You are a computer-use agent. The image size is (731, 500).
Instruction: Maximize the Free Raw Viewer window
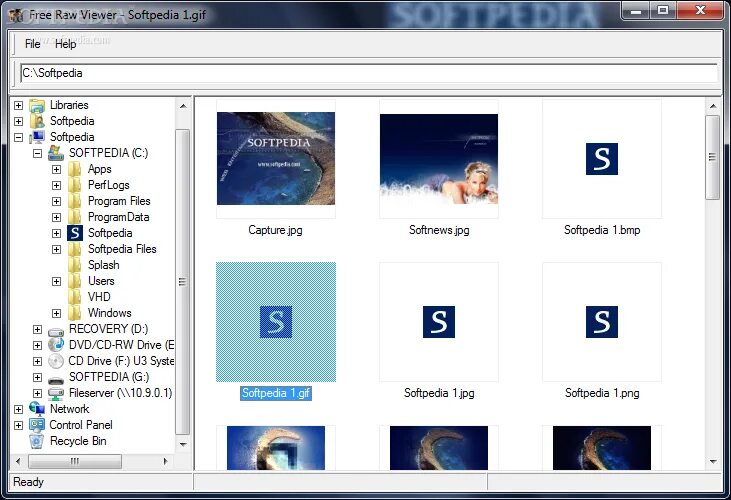point(663,10)
